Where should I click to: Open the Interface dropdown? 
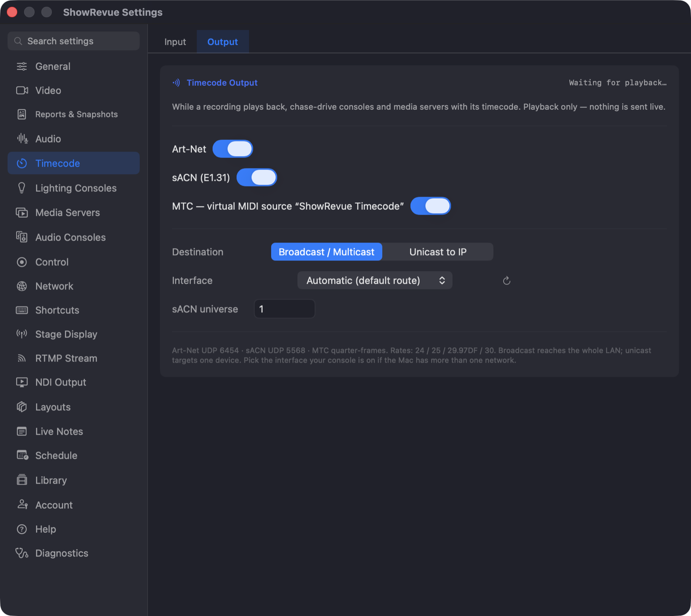point(375,280)
